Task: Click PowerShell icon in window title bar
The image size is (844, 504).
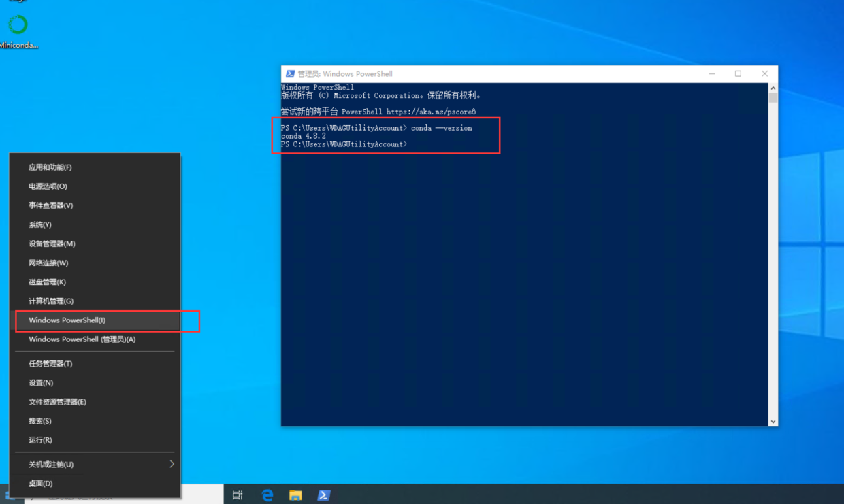Action: pyautogui.click(x=290, y=74)
